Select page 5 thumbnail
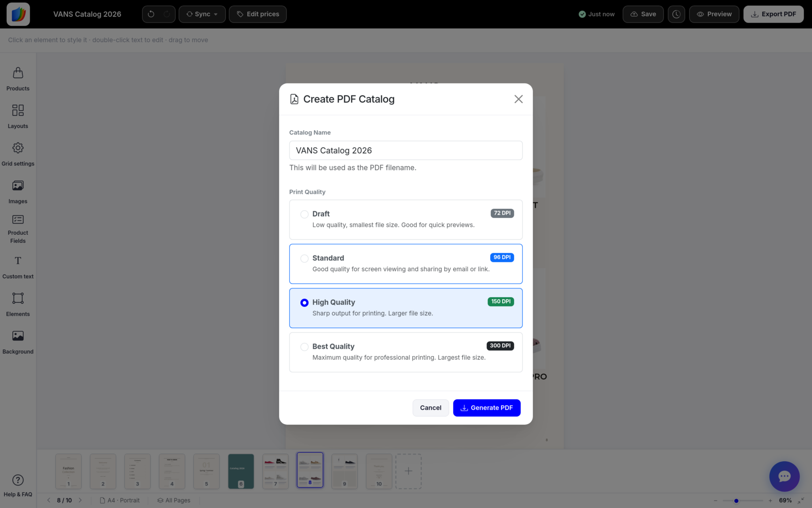This screenshot has height=508, width=812. [207, 471]
